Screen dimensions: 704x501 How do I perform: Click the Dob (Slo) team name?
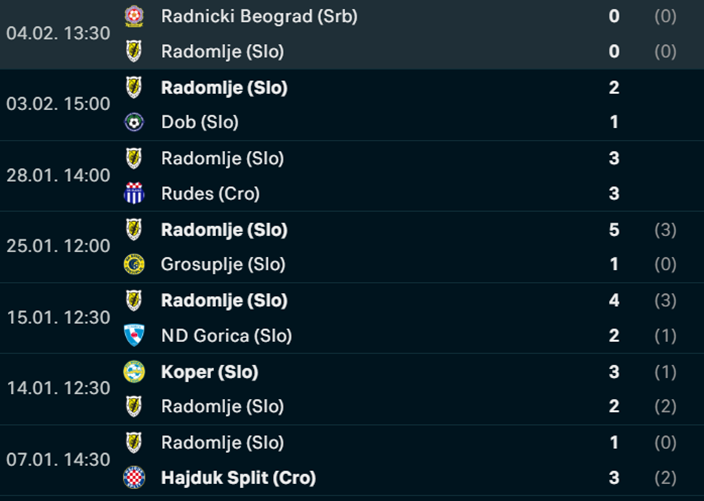(x=200, y=122)
